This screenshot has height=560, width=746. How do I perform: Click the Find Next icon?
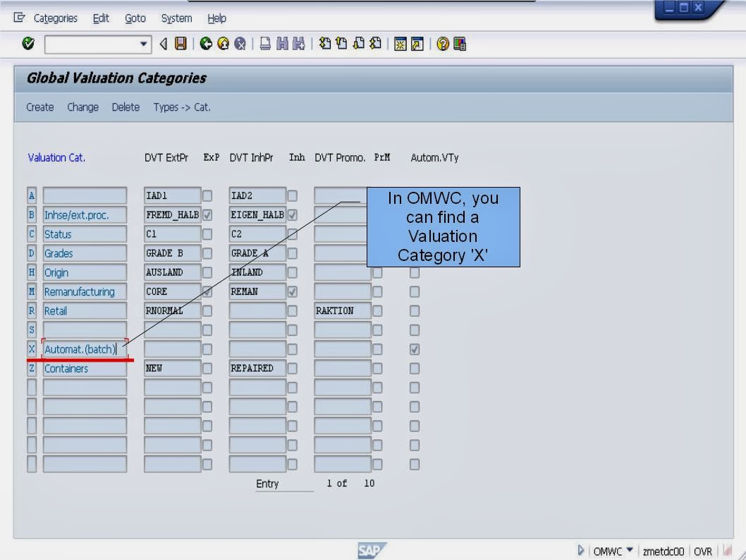[x=298, y=44]
